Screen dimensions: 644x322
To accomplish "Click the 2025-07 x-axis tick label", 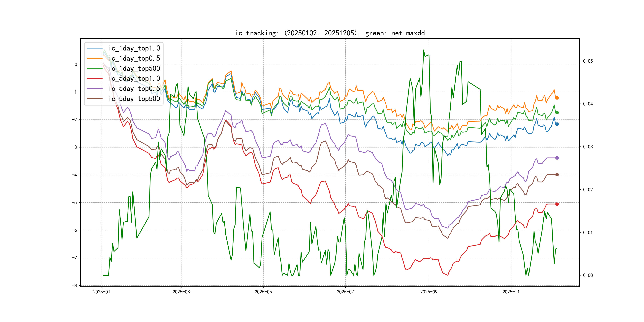I will tap(345, 292).
